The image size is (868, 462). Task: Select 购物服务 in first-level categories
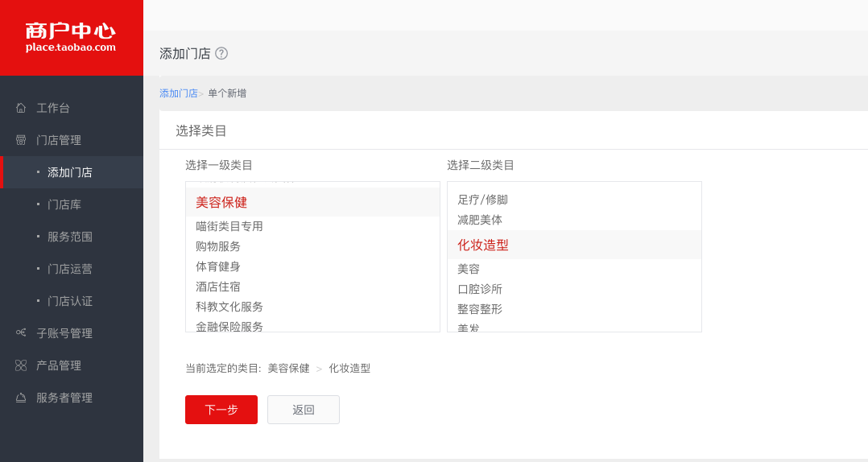click(x=218, y=246)
